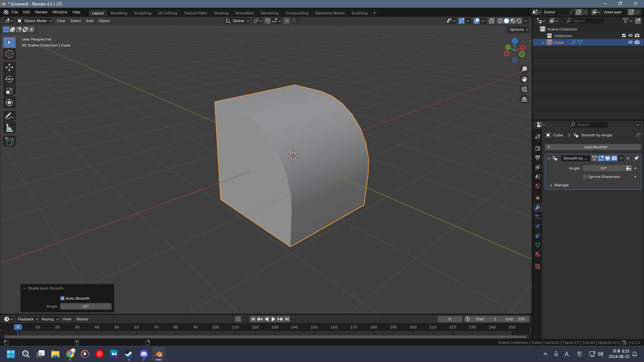Select the Measure tool
The image size is (644, 362).
tap(9, 128)
